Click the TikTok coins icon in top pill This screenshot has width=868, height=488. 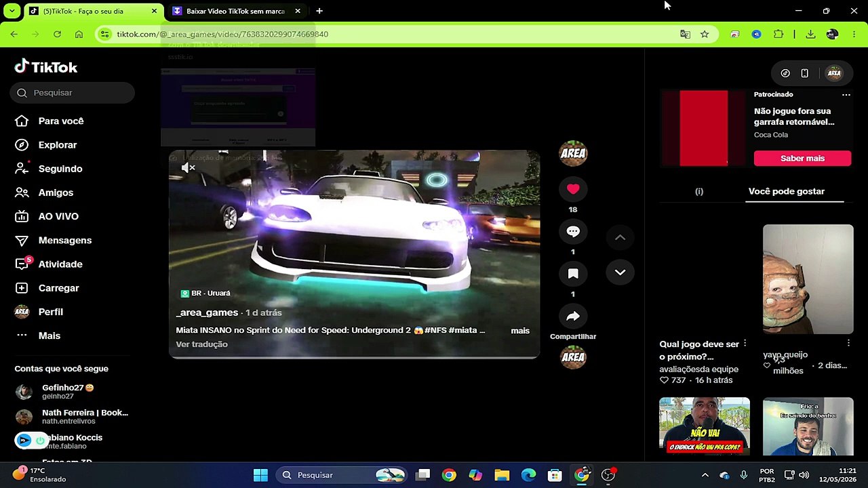click(785, 73)
